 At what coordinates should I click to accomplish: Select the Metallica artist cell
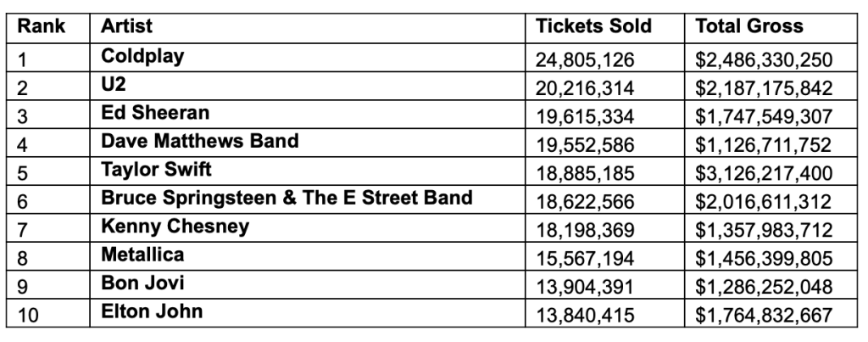pos(142,255)
